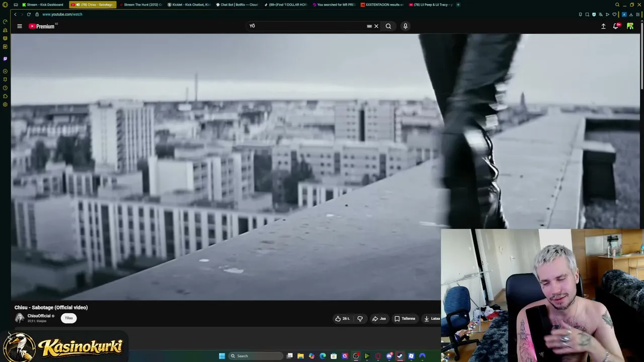Go back in browser history
The height and width of the screenshot is (362, 644).
pos(15,14)
